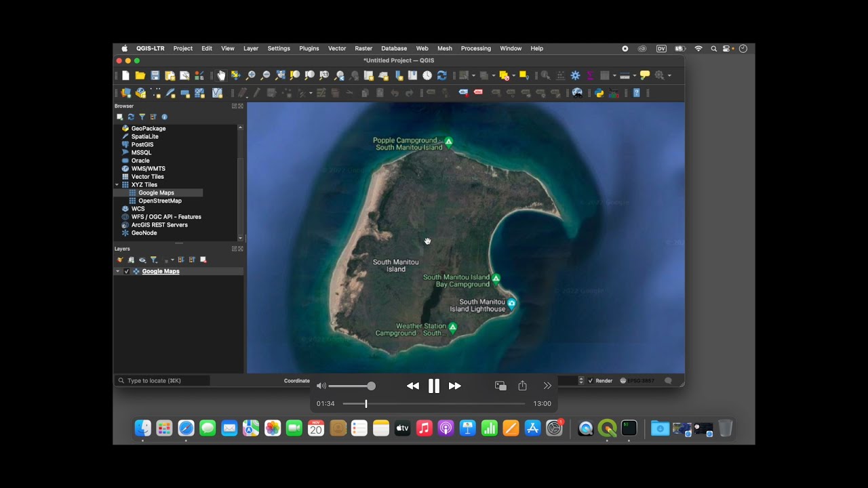The height and width of the screenshot is (488, 868).
Task: Open the Processing Toolbox gear icon
Action: [575, 75]
